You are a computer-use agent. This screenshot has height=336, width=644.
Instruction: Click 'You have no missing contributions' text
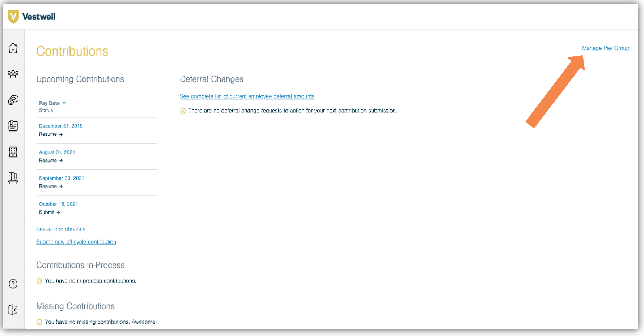click(x=101, y=322)
